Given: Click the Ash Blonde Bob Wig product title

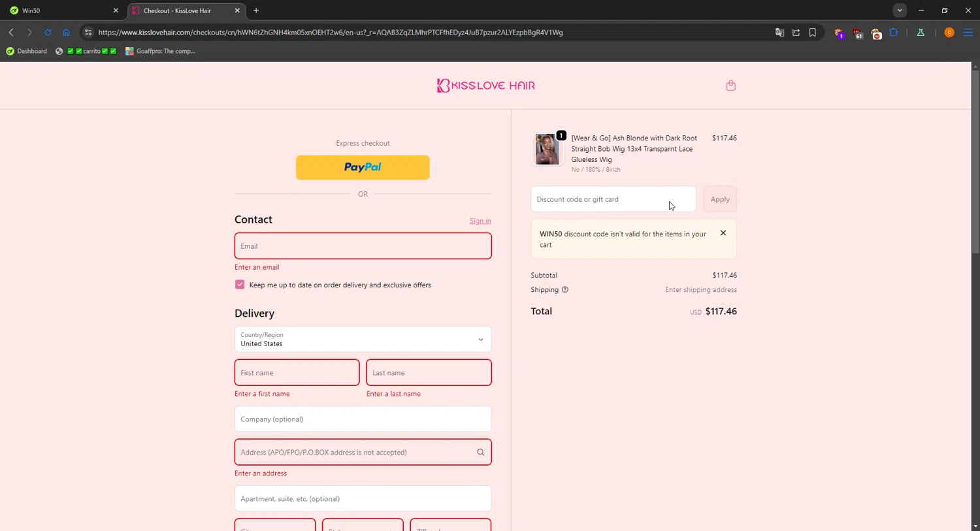Looking at the screenshot, I should [634, 149].
